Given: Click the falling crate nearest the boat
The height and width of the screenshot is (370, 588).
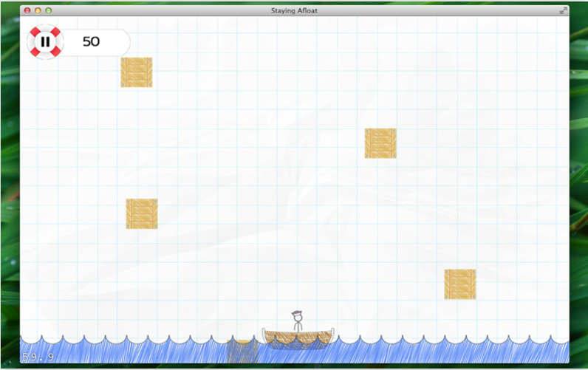Looking at the screenshot, I should (x=460, y=284).
